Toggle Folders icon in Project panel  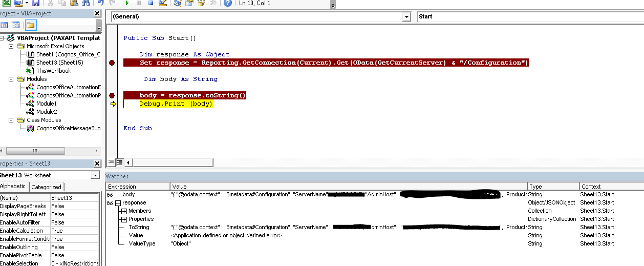click(x=30, y=25)
